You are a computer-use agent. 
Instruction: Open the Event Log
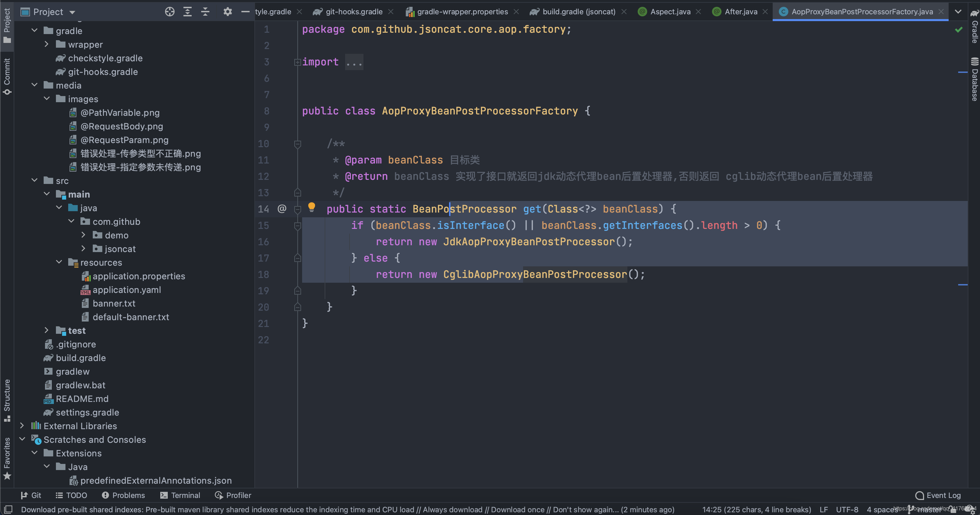coord(938,495)
